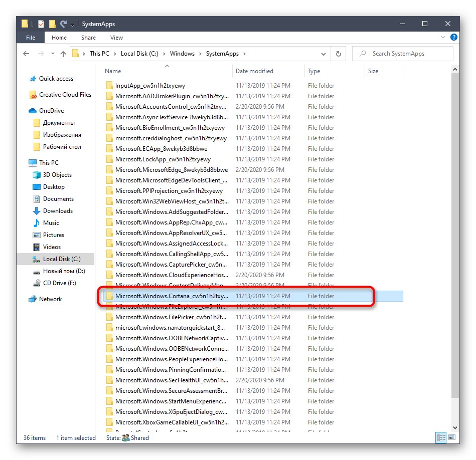Click the New Folder quick access toolbar icon
The height and width of the screenshot is (460, 476).
53,24
